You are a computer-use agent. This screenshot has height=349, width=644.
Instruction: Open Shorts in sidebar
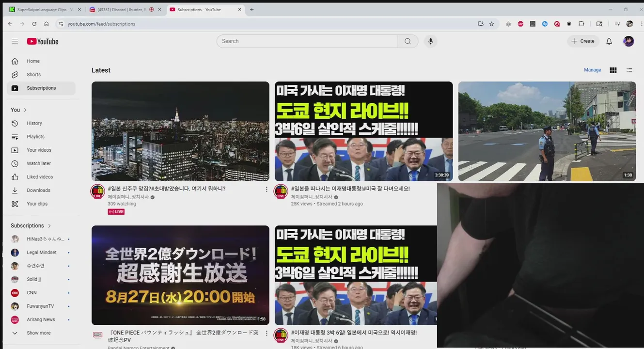click(x=41, y=75)
